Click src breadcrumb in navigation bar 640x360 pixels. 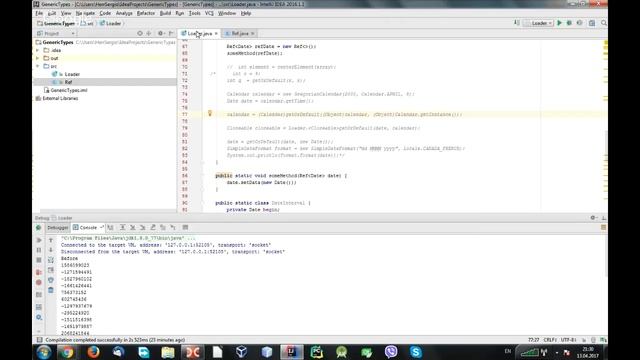pos(88,23)
